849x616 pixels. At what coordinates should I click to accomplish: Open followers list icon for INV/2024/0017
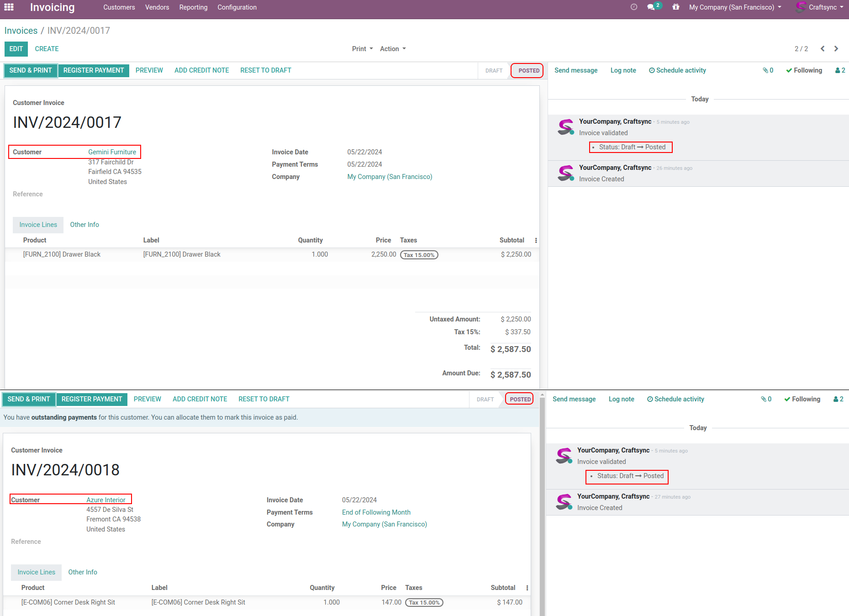(840, 70)
